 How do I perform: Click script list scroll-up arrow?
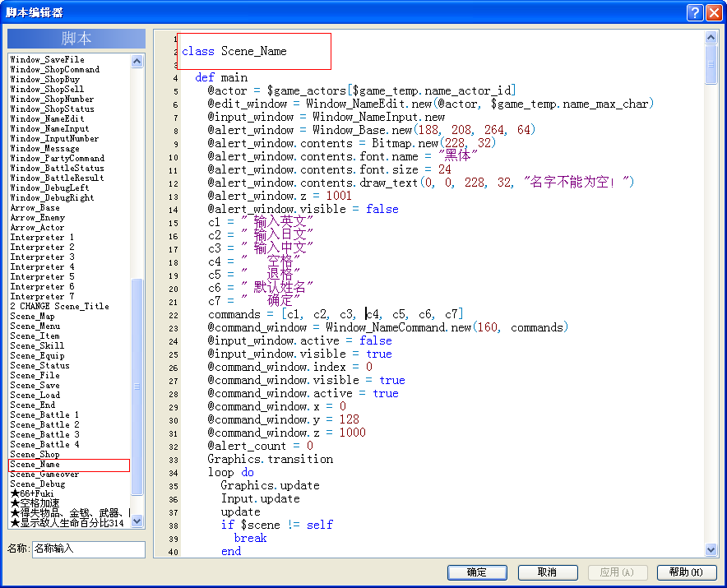pyautogui.click(x=137, y=61)
